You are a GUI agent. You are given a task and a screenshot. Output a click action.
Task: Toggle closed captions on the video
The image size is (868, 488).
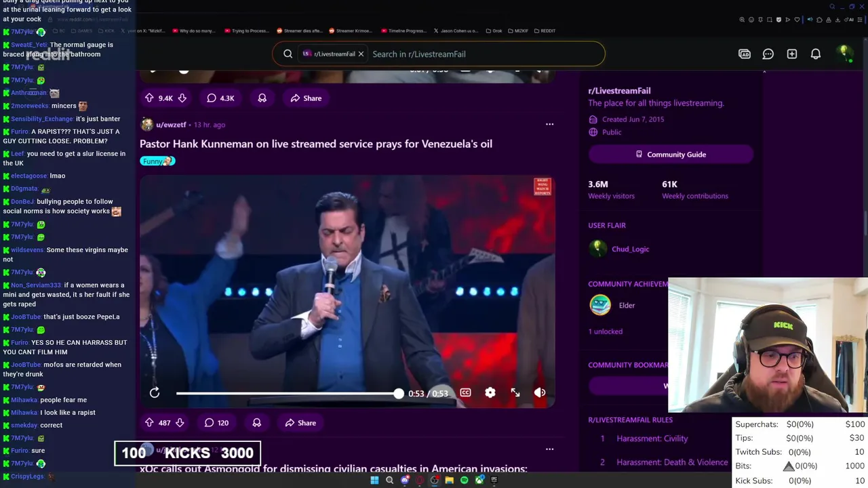coord(465,392)
